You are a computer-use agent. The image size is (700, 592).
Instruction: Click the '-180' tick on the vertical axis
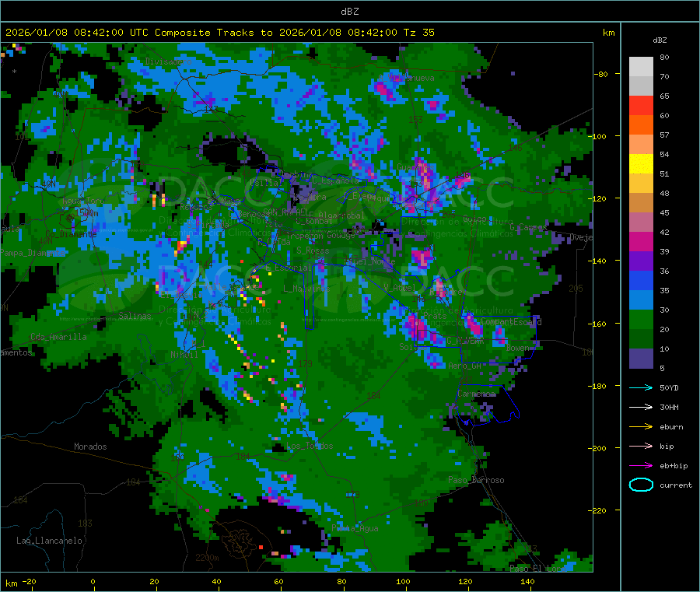598,386
